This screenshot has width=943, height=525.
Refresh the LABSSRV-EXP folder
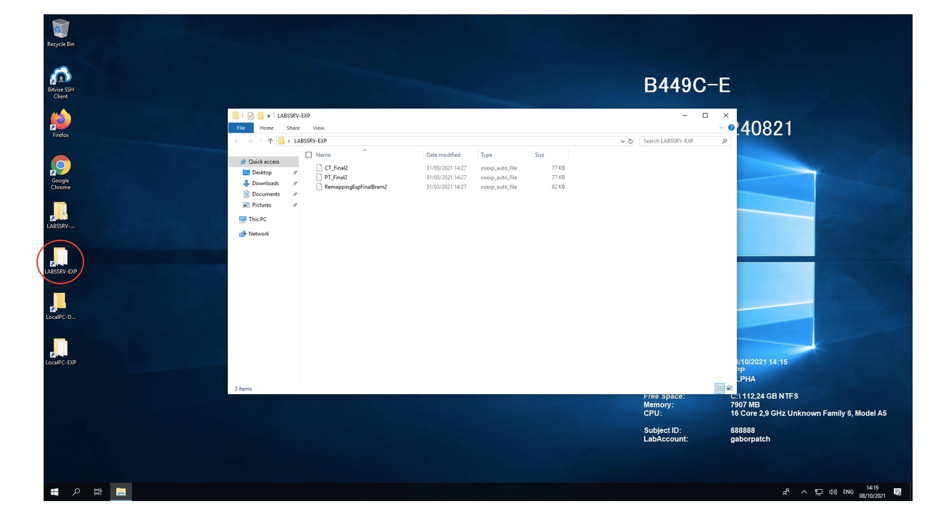coord(630,141)
